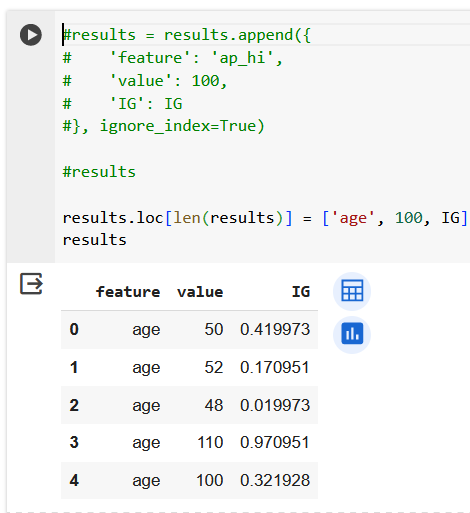Click the 'value' column header
The height and width of the screenshot is (513, 470).
(x=200, y=292)
